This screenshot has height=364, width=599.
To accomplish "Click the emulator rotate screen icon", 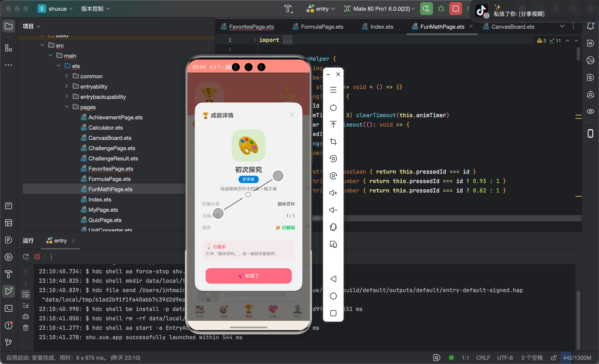I will click(x=333, y=227).
